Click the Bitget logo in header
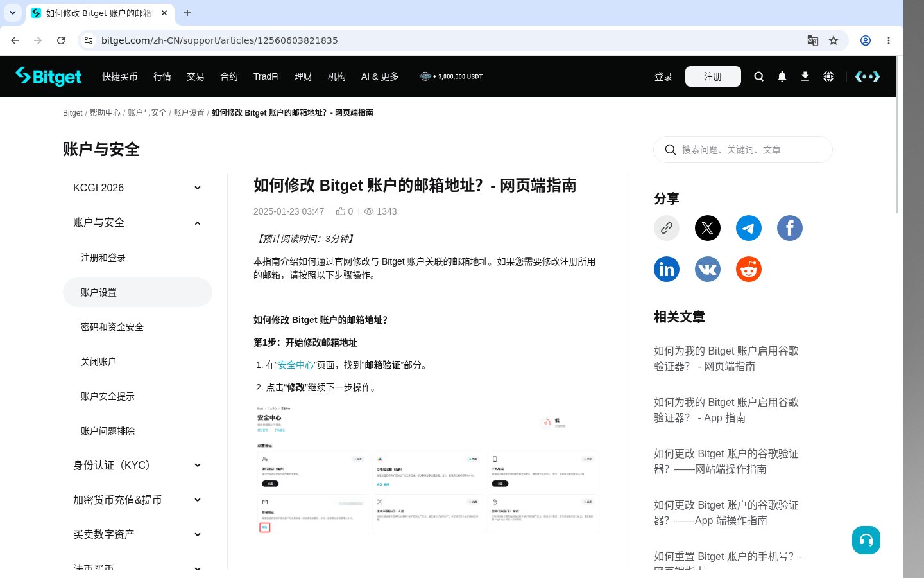This screenshot has width=924, height=578. (49, 76)
